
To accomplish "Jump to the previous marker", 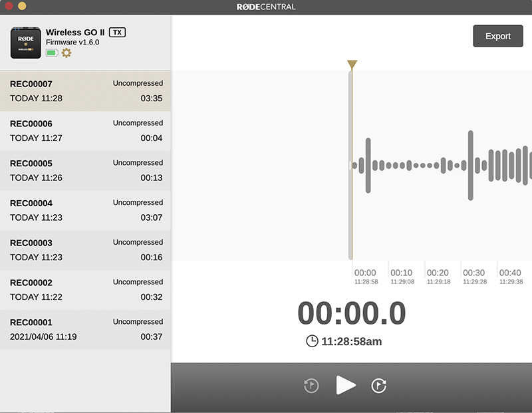I will tap(311, 386).
